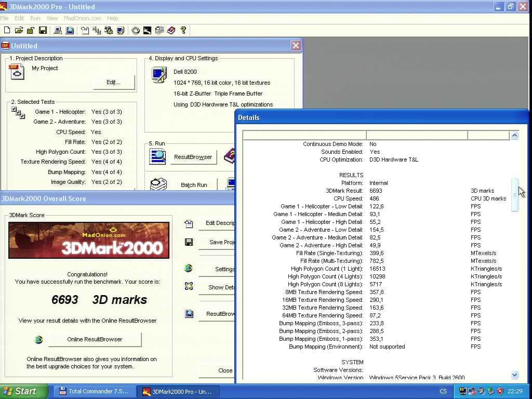Click the floppy icon beside Save Project

pyautogui.click(x=189, y=242)
